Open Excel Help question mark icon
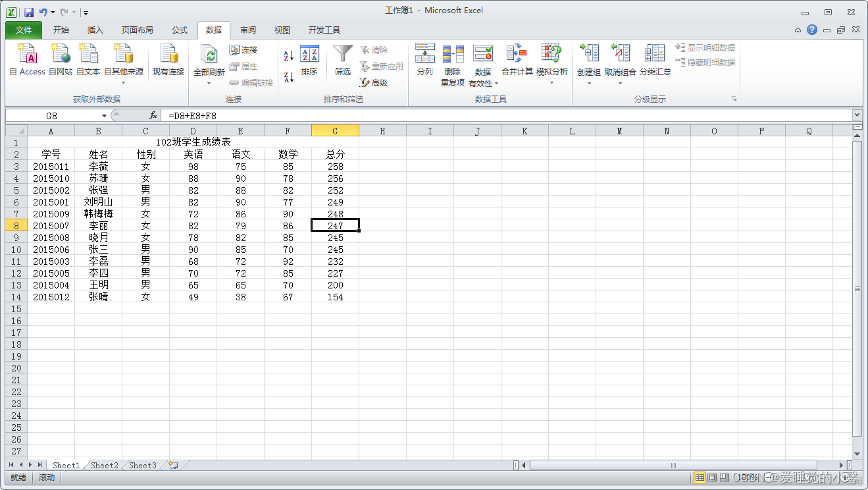 point(812,30)
